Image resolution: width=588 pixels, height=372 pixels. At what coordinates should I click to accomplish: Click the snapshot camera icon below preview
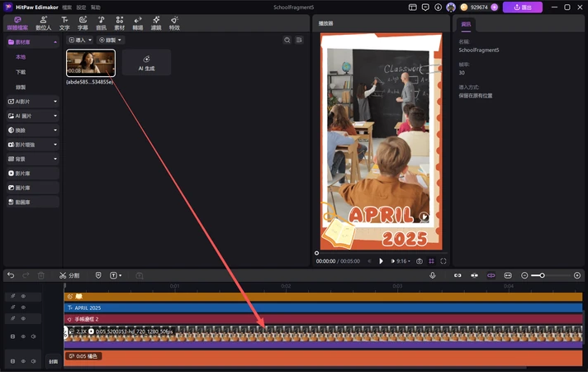click(420, 261)
